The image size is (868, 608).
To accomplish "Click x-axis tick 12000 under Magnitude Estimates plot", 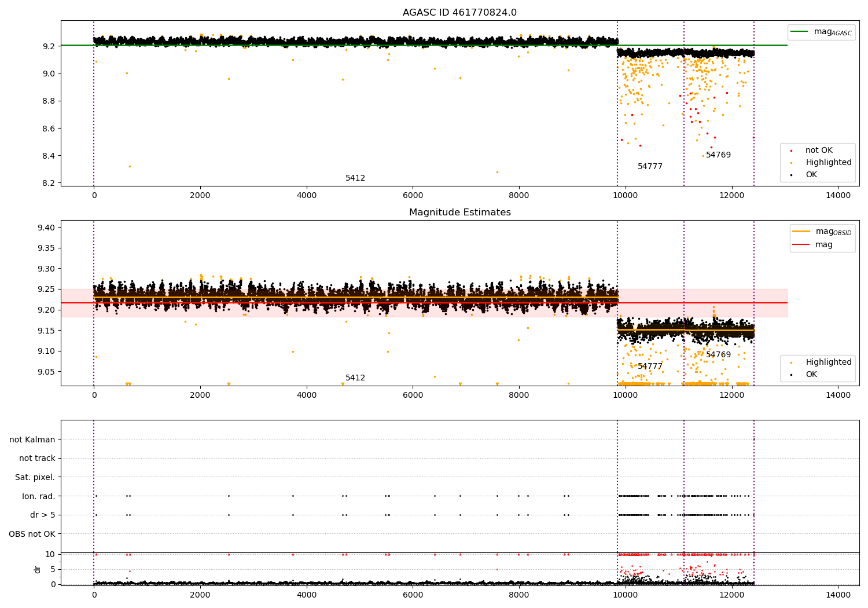I will click(731, 395).
